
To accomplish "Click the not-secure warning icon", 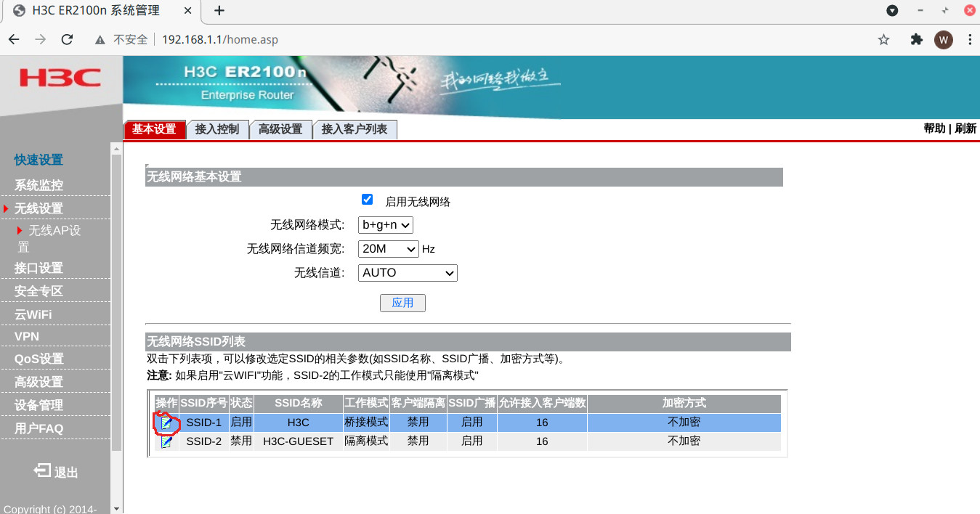I will point(100,40).
